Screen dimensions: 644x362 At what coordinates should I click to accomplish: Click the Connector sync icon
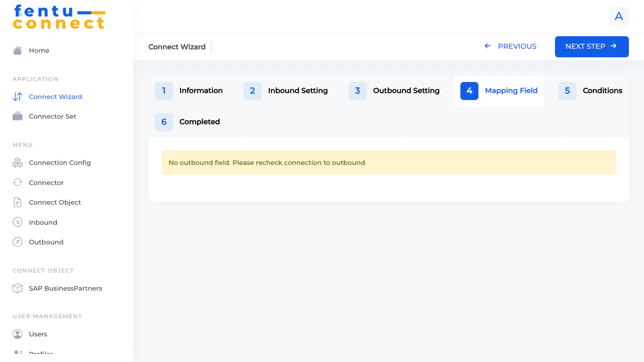18,183
